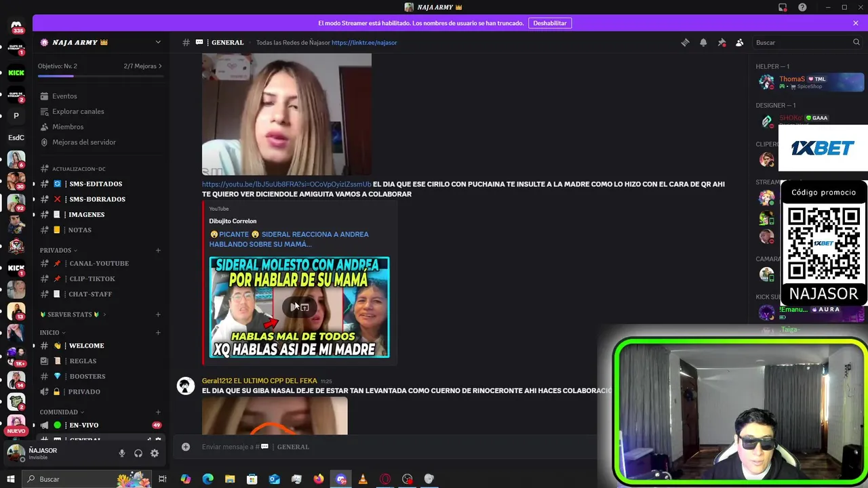868x488 pixels.
Task: Open the EN-VIVO channel
Action: tap(101, 425)
